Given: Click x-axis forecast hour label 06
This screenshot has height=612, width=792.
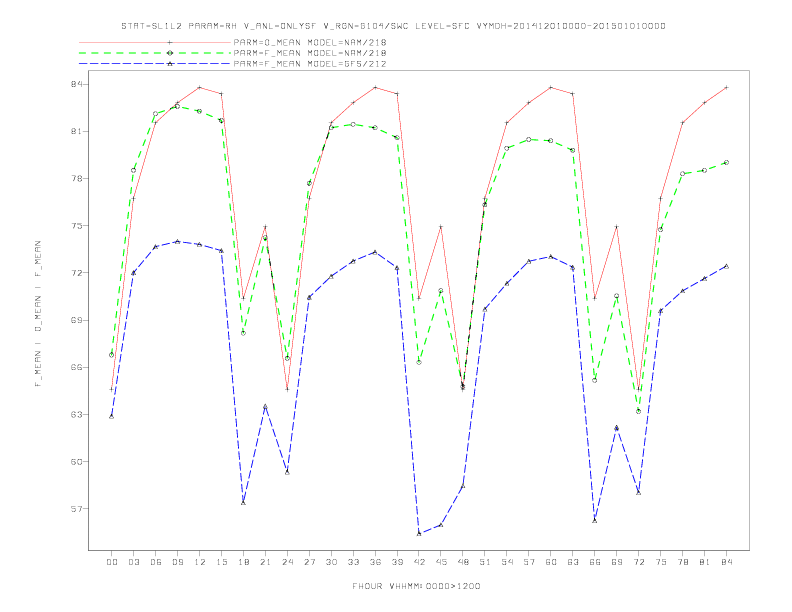Looking at the screenshot, I should point(156,562).
